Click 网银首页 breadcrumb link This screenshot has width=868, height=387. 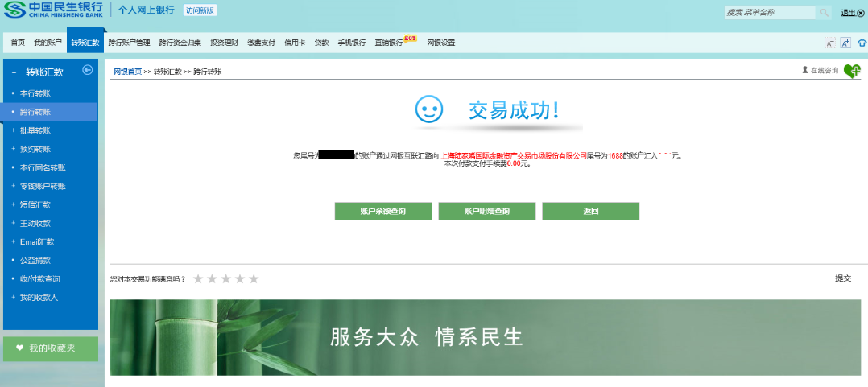point(127,72)
